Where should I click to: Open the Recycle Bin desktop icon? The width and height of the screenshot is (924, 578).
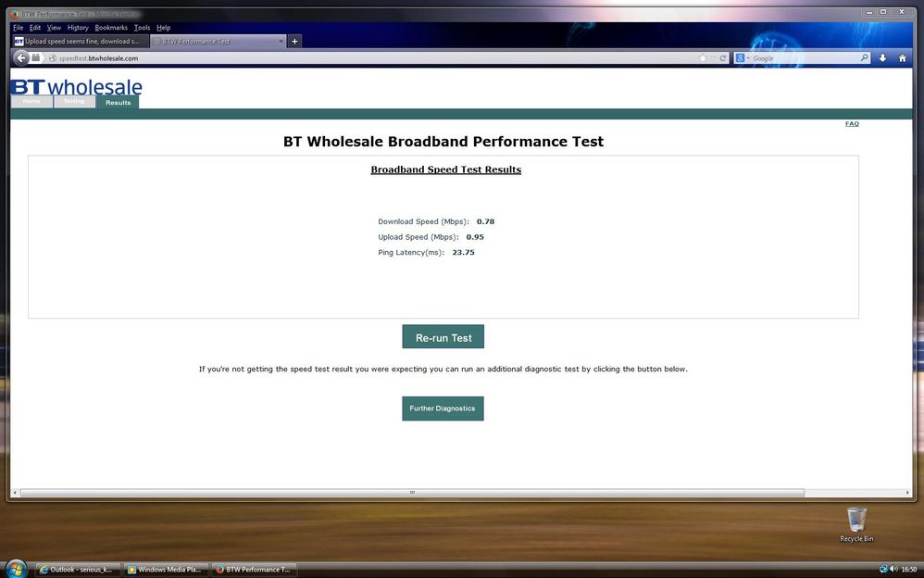[x=856, y=524]
